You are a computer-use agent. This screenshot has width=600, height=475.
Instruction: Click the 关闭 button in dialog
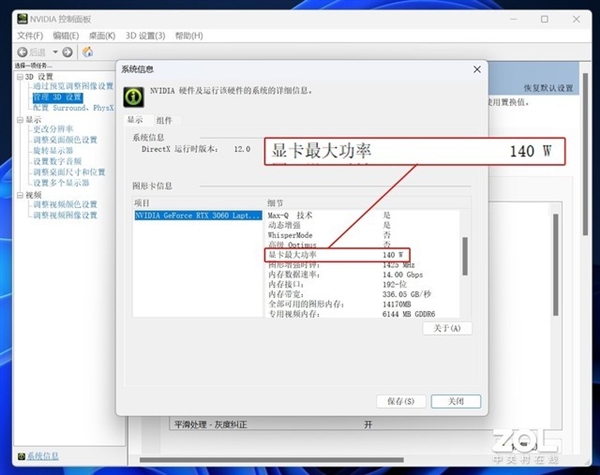456,401
